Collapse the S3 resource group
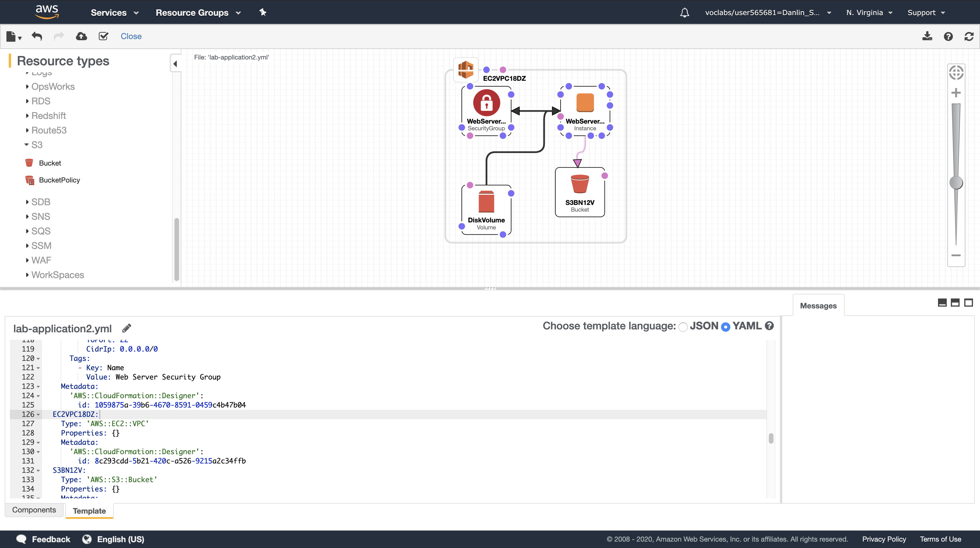Viewport: 980px width, 548px height. pos(27,145)
